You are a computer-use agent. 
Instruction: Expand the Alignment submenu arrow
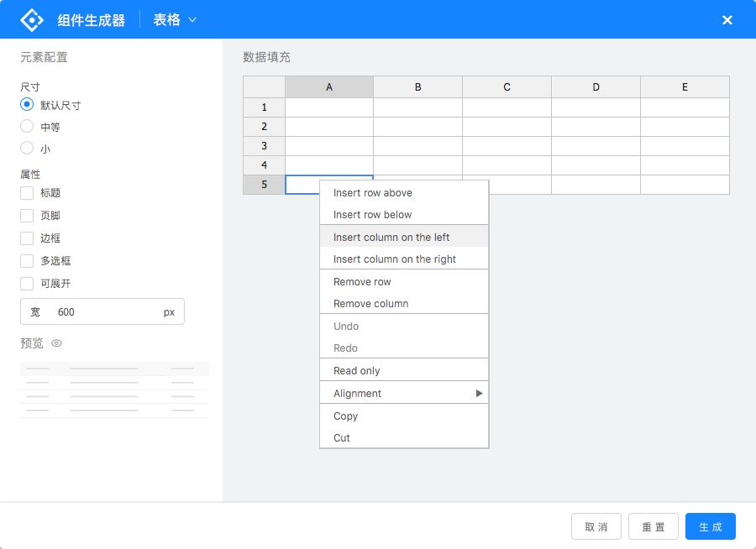point(479,394)
